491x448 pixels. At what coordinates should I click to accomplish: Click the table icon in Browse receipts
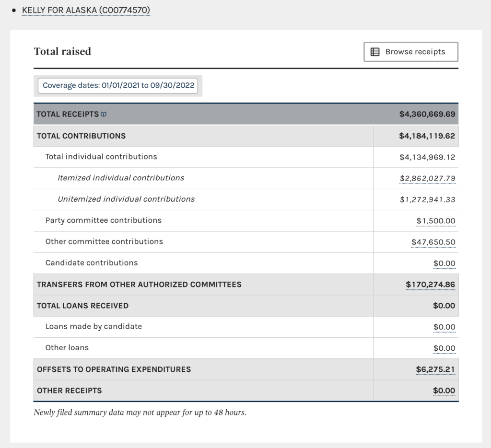pos(375,52)
